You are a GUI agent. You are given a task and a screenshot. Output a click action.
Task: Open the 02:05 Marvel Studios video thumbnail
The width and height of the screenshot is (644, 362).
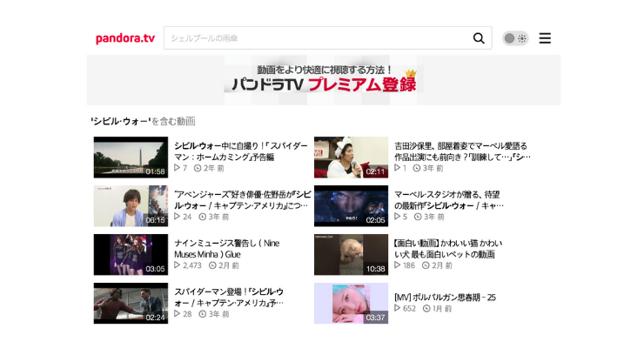click(351, 205)
